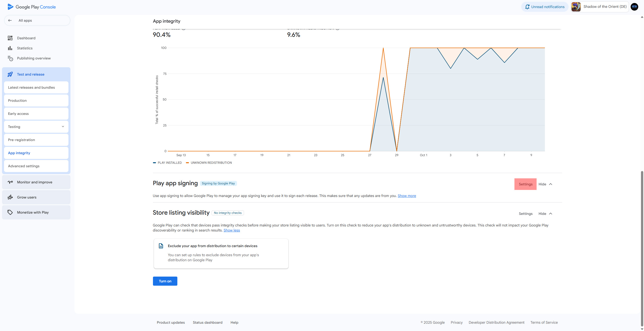The height and width of the screenshot is (331, 644).
Task: Click the account avatar at top right
Action: tap(634, 7)
